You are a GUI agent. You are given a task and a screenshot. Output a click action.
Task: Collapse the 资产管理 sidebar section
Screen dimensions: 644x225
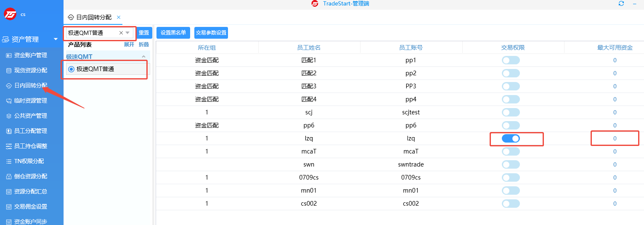(x=56, y=40)
